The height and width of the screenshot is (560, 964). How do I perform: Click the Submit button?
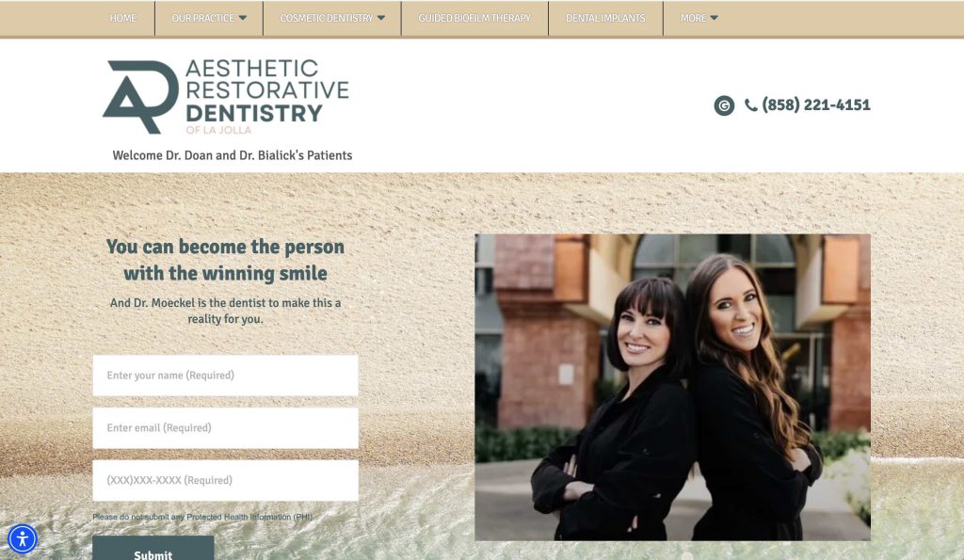(x=153, y=549)
